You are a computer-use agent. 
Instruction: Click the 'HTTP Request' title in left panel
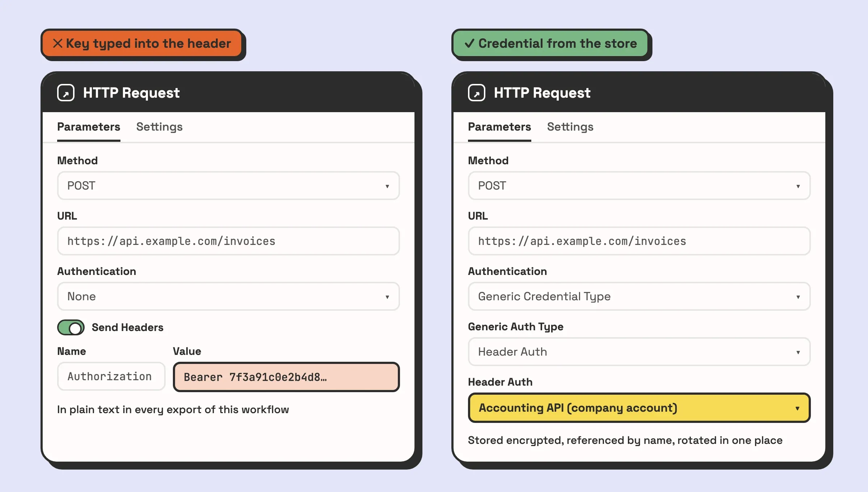pyautogui.click(x=131, y=93)
